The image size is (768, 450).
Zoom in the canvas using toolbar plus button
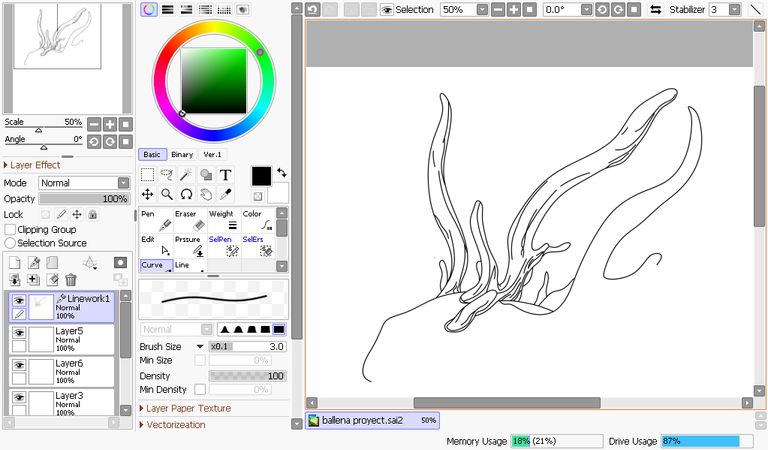coord(513,9)
